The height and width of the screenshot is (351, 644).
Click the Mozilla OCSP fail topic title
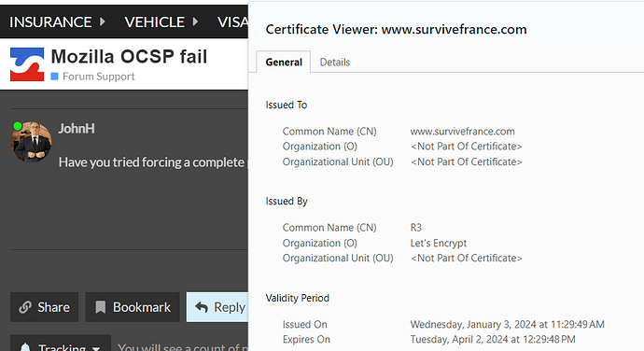point(129,56)
